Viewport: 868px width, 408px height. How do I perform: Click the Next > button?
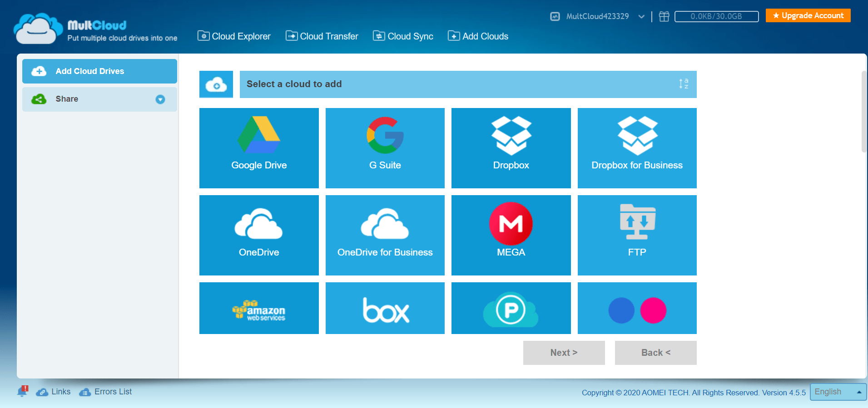[564, 353]
